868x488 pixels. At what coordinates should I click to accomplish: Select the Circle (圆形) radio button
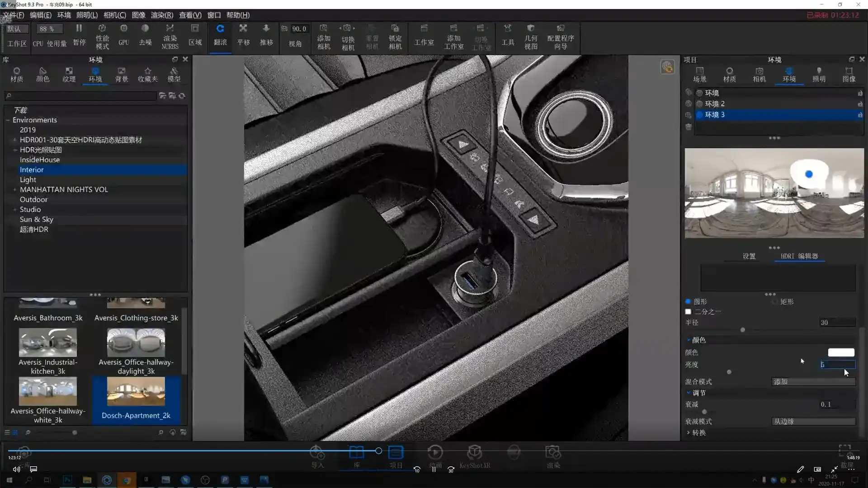point(688,301)
